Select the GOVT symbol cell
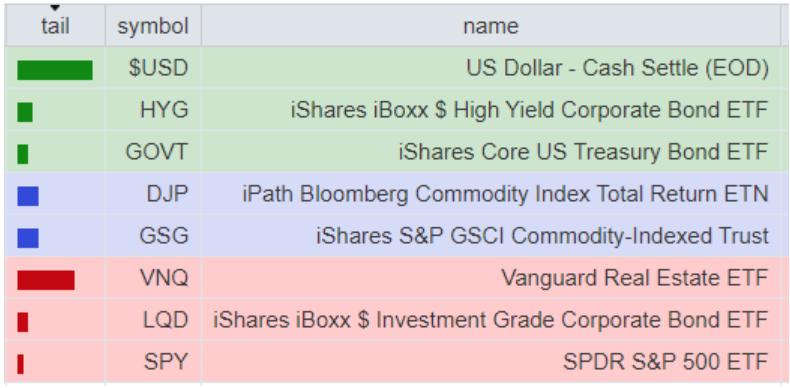Screen dimensions: 790x388 153,152
